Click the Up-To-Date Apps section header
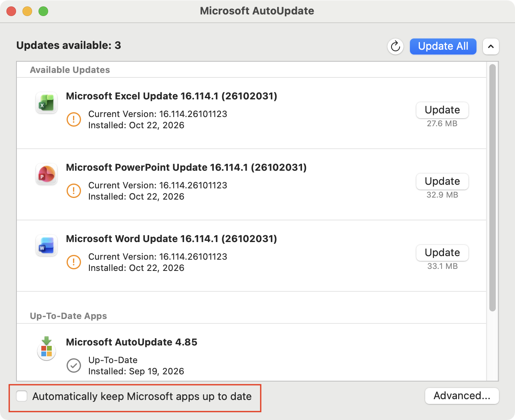Image resolution: width=515 pixels, height=420 pixels. [69, 316]
